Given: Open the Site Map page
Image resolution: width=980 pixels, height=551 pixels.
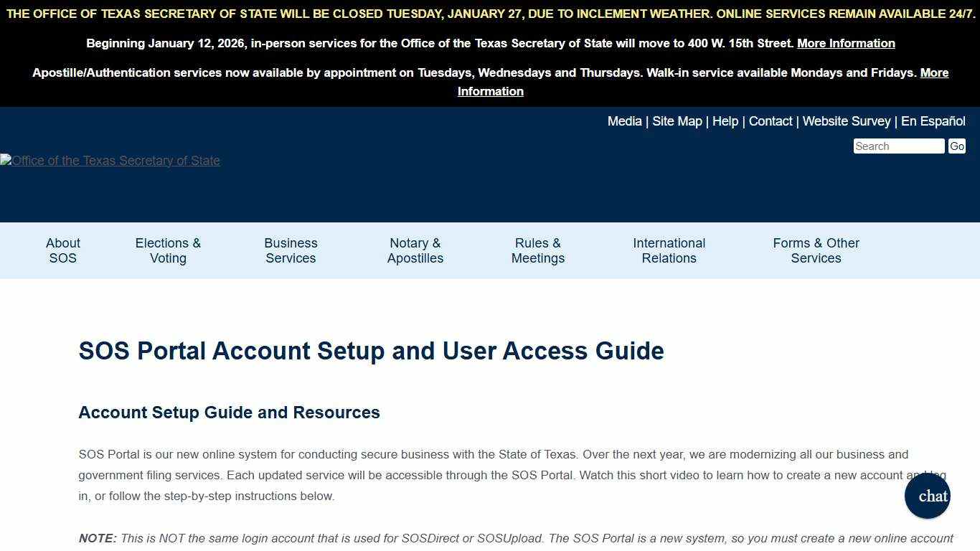Looking at the screenshot, I should [677, 121].
